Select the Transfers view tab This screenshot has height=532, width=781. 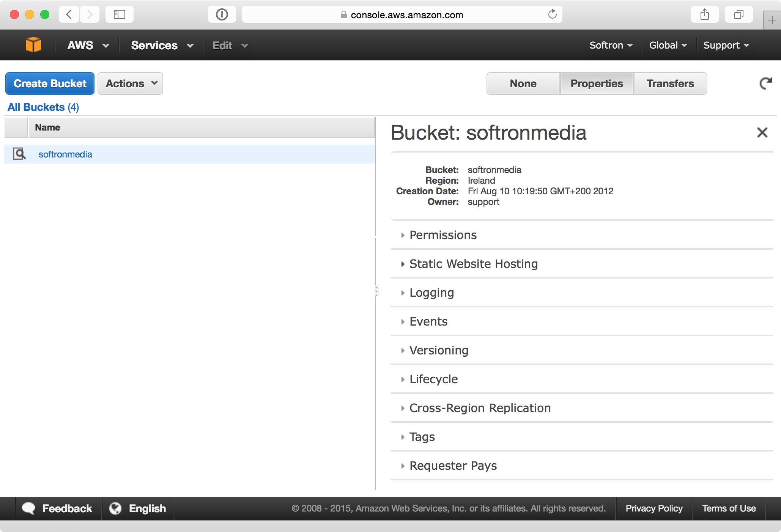670,83
